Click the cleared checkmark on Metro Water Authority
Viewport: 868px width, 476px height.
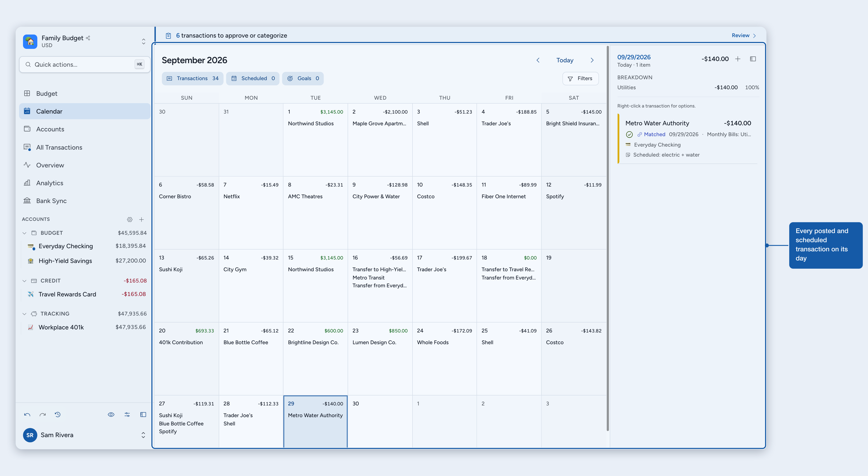tap(629, 134)
